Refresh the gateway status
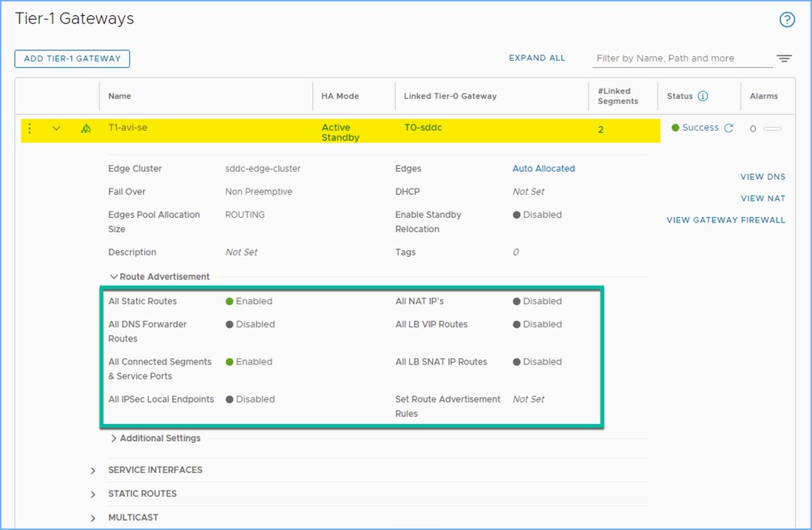Image resolution: width=812 pixels, height=530 pixels. [729, 128]
